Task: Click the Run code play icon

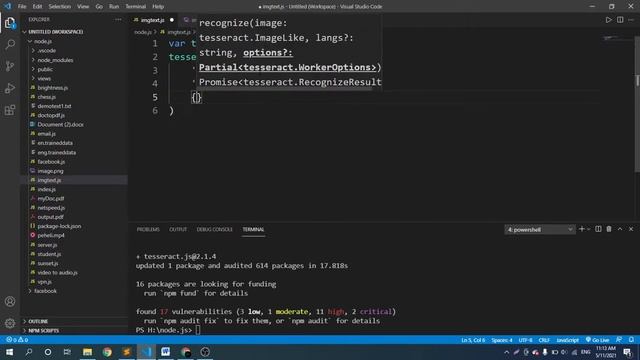Action: click(x=609, y=20)
